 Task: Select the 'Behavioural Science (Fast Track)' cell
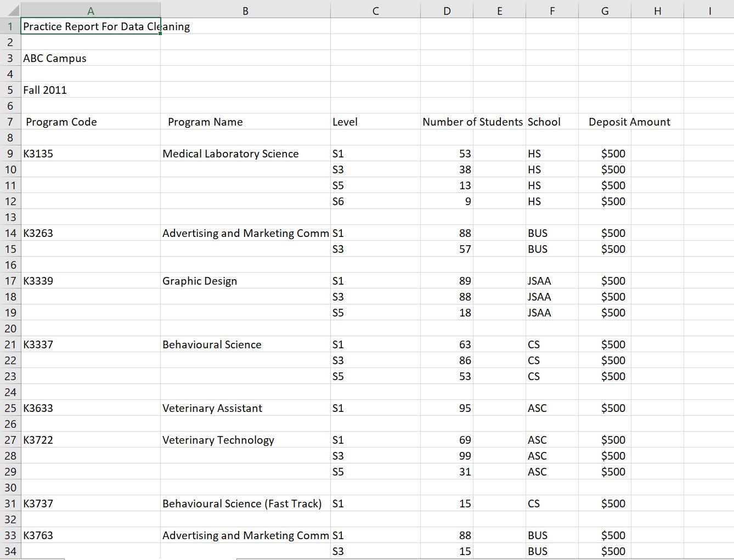pos(245,503)
